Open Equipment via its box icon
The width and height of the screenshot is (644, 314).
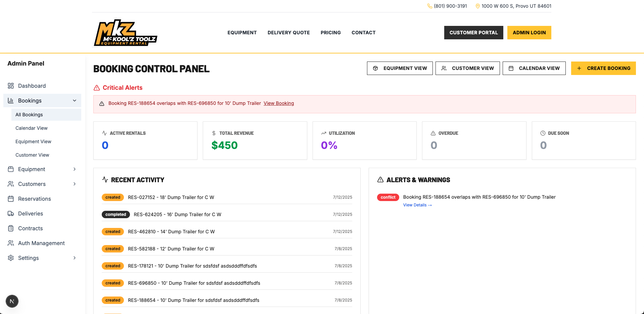11,169
